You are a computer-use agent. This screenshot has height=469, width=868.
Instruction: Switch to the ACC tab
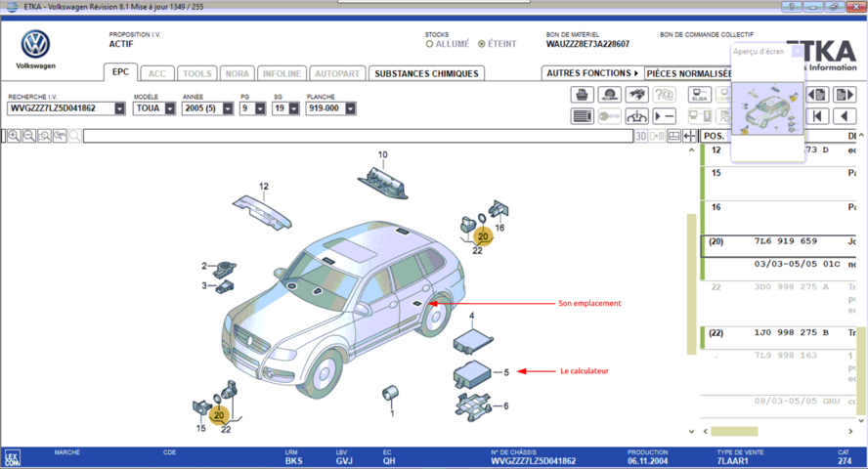point(157,73)
